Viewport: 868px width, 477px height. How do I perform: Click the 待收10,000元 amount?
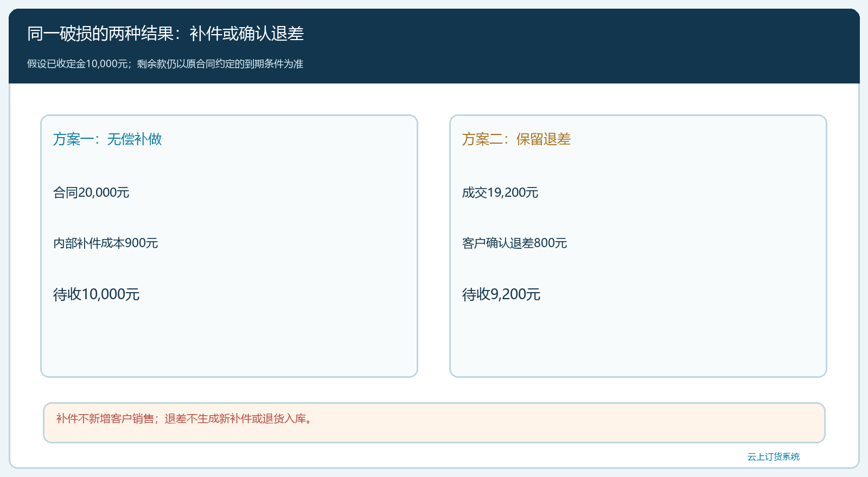click(97, 294)
